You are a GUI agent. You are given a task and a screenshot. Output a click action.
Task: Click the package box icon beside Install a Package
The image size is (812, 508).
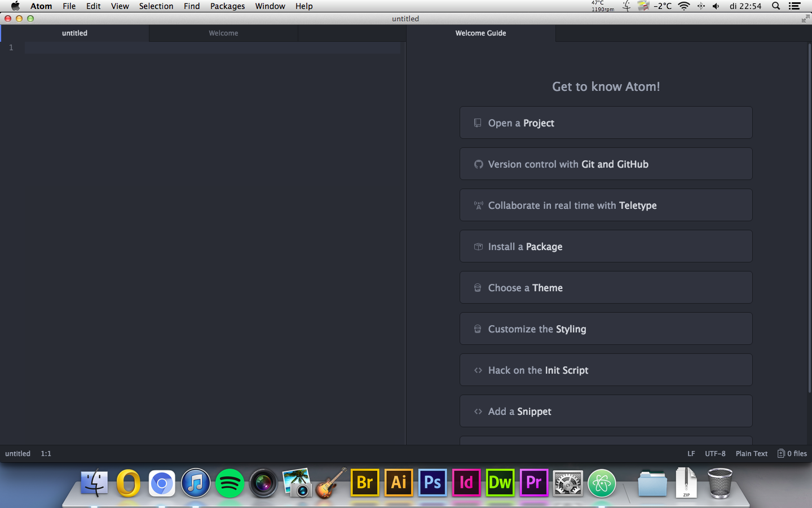(x=478, y=247)
